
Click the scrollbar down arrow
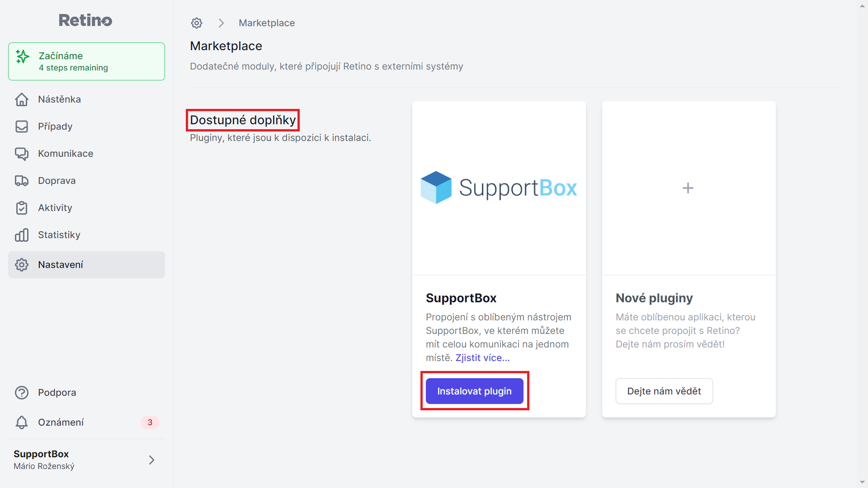point(863,482)
